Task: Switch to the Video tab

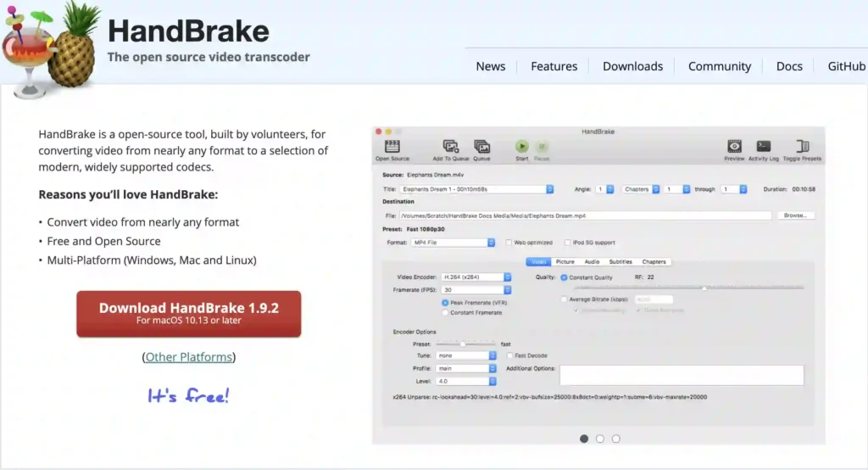Action: click(538, 261)
